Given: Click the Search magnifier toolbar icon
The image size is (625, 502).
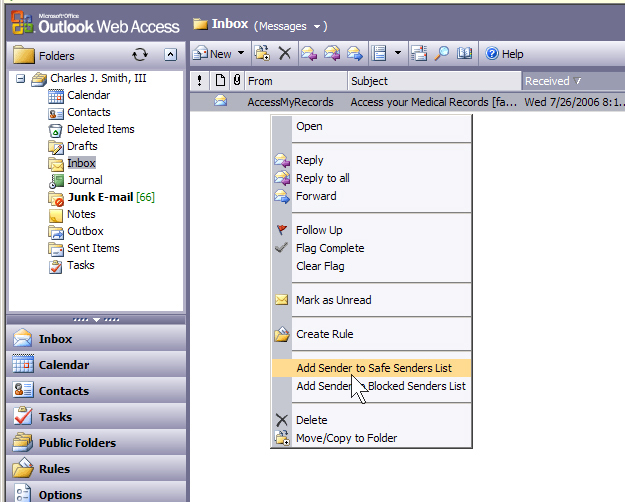Looking at the screenshot, I should 442,53.
